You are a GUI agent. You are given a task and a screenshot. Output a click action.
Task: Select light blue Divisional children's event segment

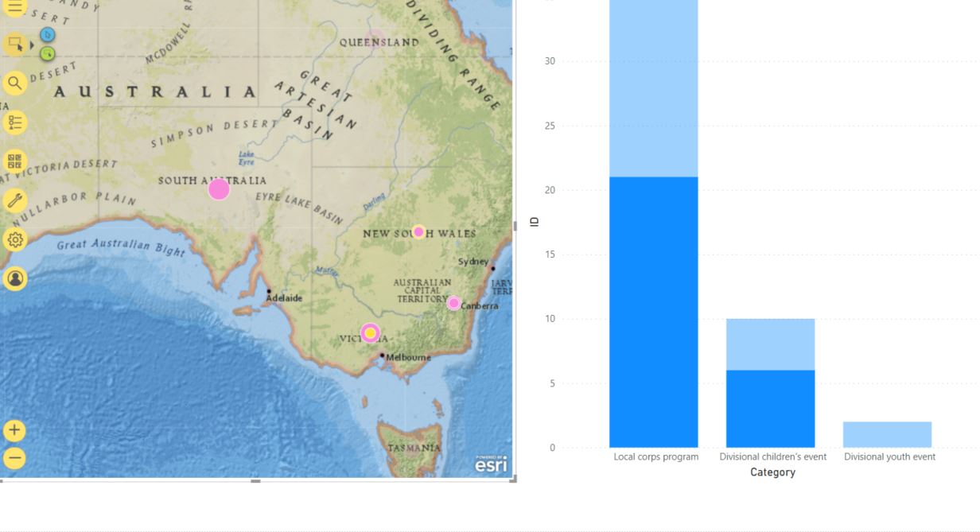[770, 344]
